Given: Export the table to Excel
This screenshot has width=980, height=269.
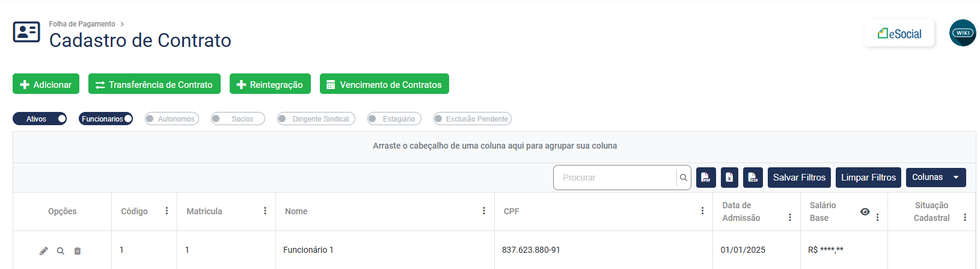Looking at the screenshot, I should tap(729, 178).
